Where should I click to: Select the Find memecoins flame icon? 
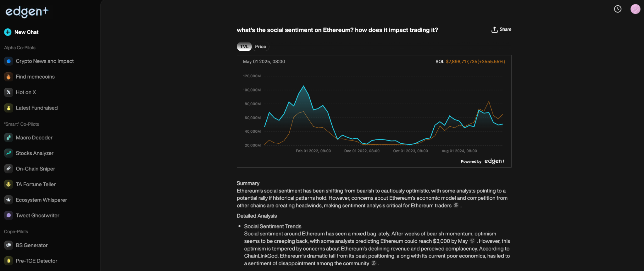coord(8,77)
